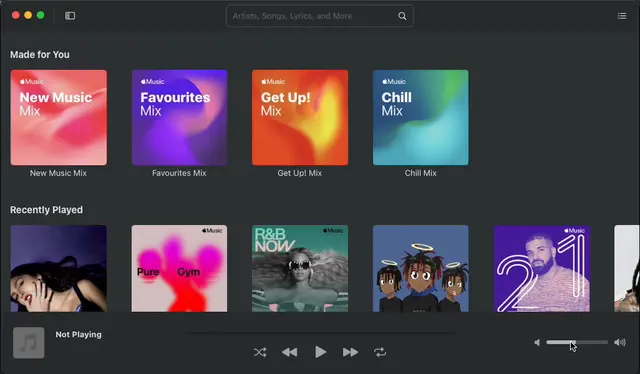Screen dimensions: 640x374
Task: Click the search magnifier icon
Action: pos(402,16)
